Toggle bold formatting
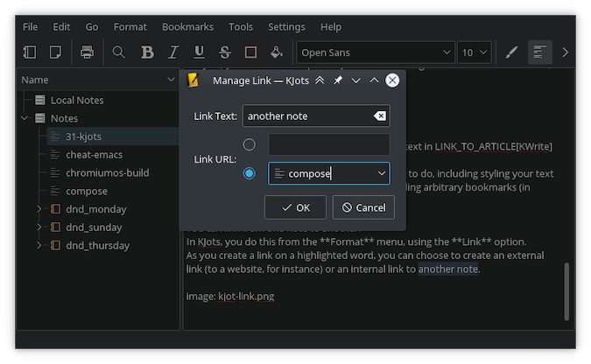591x364 pixels. pos(147,52)
